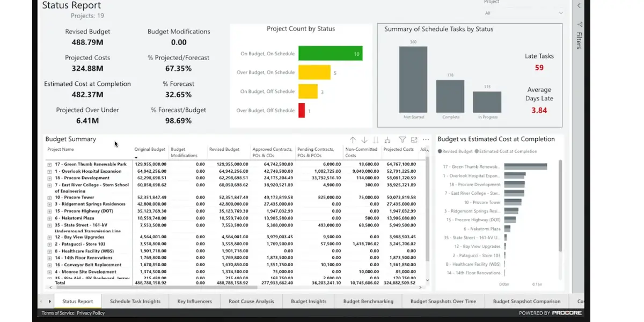Click the green On Budget, On Schedule bar
644x322 pixels.
330,53
